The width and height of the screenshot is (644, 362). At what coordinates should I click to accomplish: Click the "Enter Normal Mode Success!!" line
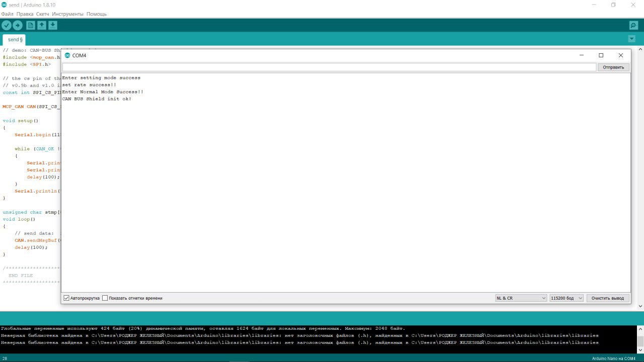[103, 92]
